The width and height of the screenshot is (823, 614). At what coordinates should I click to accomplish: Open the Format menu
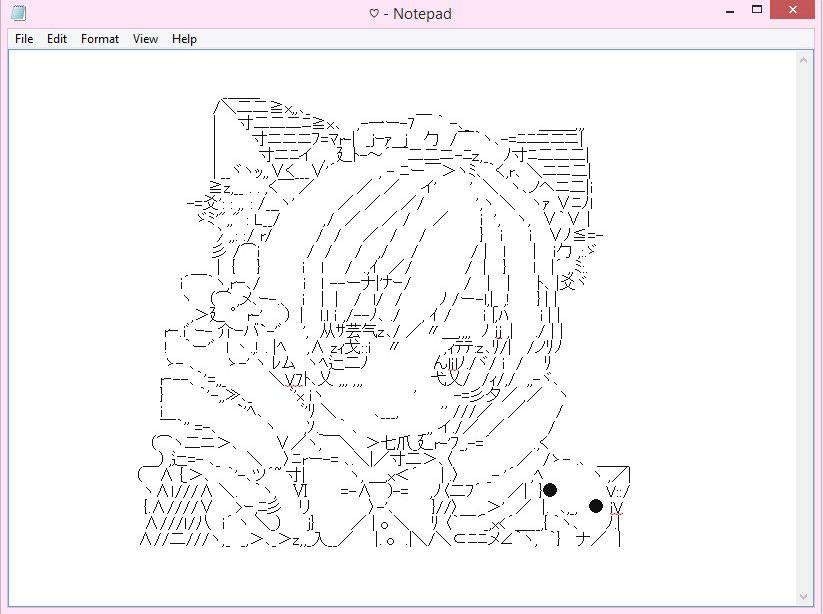[x=100, y=39]
